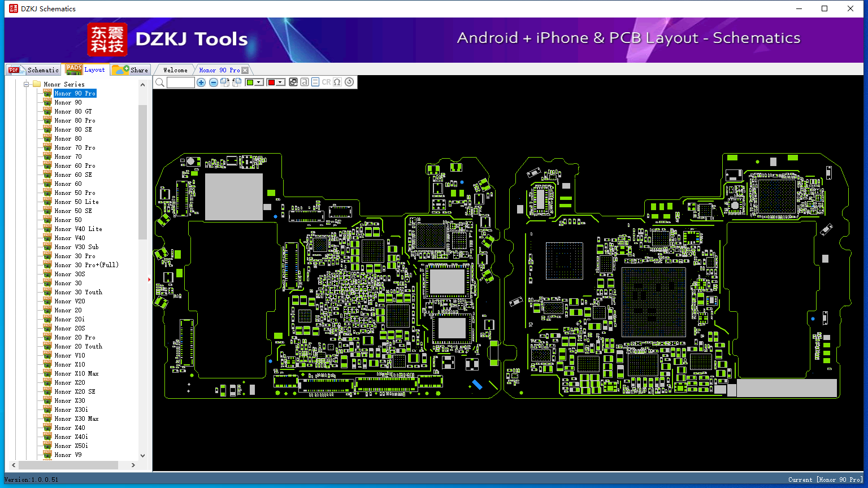Screen dimensions: 868x488
Task: Open Honor X30 Max layout
Action: pyautogui.click(x=76, y=419)
